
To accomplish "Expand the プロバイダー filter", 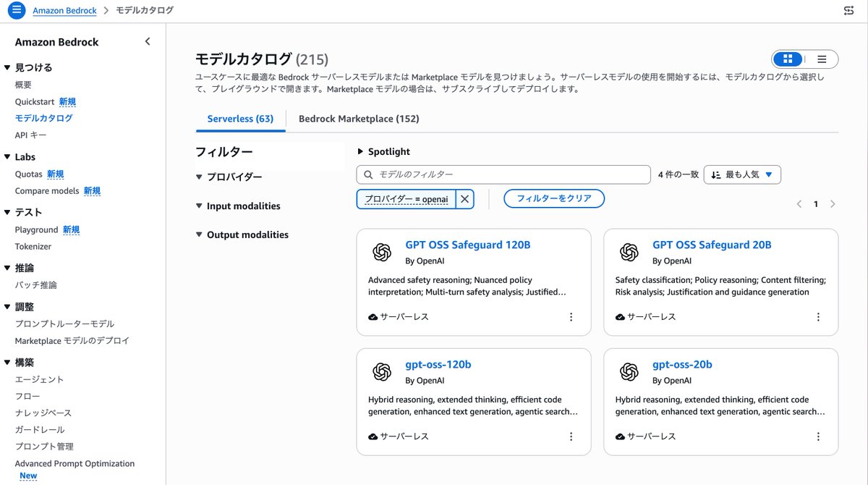I will coord(229,177).
